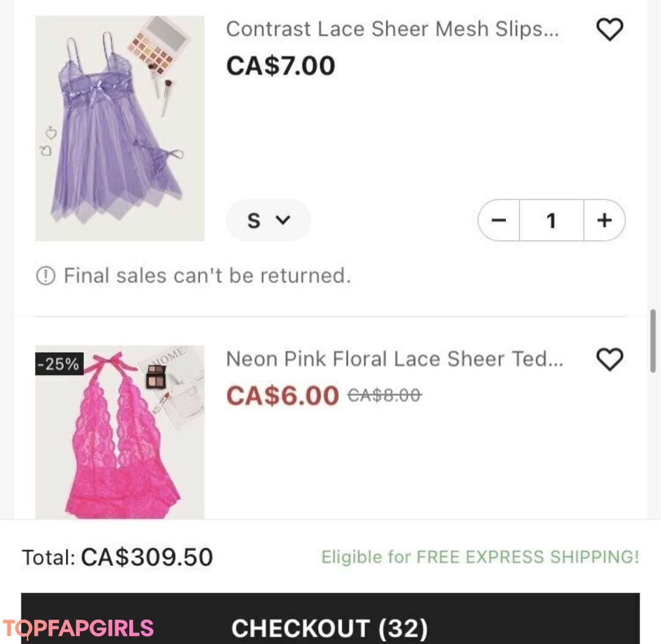Click the -25% discount badge
The height and width of the screenshot is (644, 661).
coord(59,364)
